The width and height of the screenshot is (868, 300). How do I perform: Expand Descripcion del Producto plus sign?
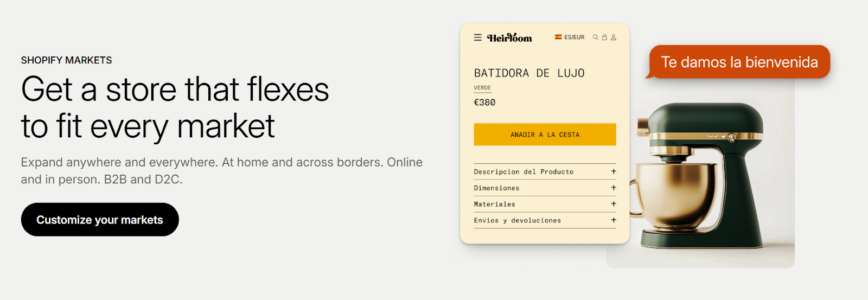pyautogui.click(x=614, y=171)
